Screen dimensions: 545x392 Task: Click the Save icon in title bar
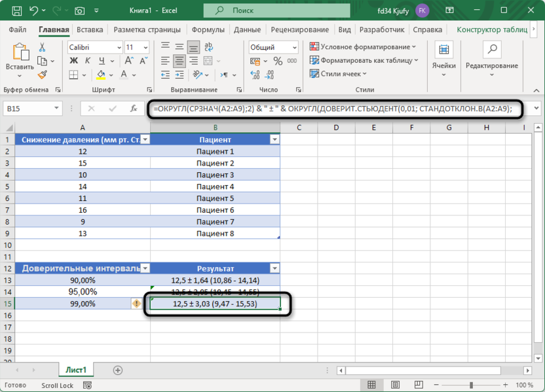tap(17, 10)
